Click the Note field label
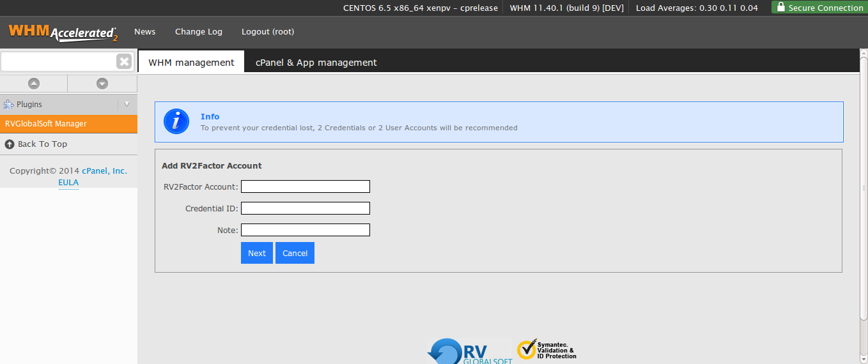 pos(228,230)
